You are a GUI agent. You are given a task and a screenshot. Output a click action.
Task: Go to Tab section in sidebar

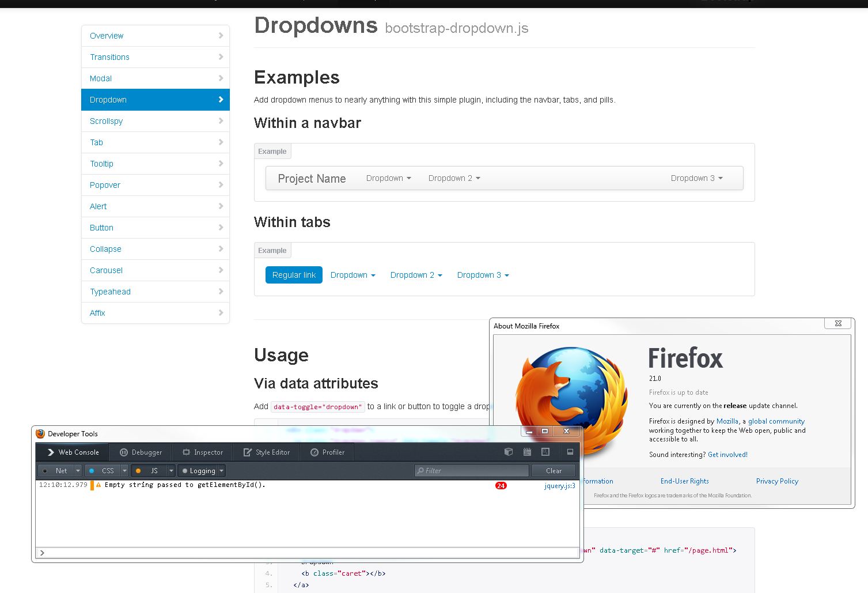click(156, 142)
